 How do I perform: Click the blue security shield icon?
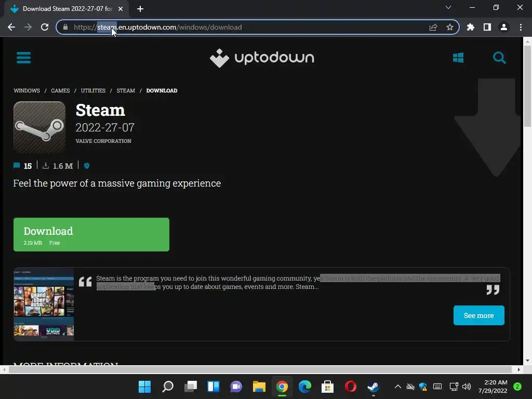pyautogui.click(x=87, y=166)
